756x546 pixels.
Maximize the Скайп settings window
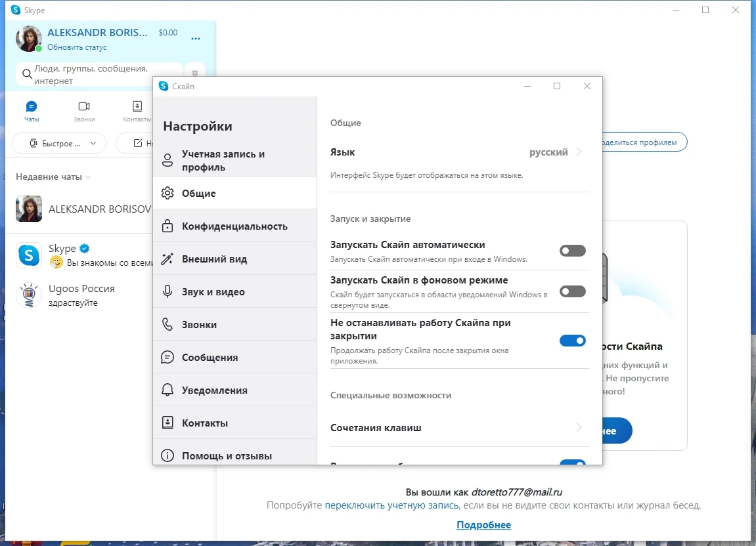tap(557, 86)
